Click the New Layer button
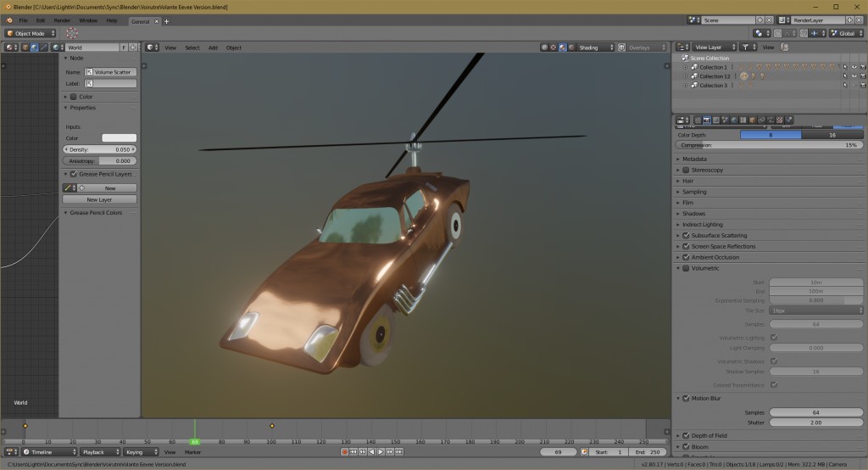868x470 pixels. point(99,199)
